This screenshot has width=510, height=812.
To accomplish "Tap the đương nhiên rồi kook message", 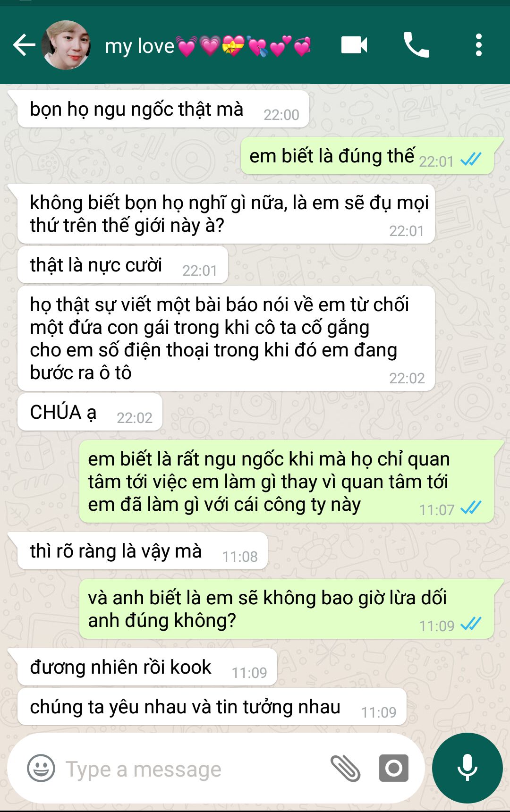I will [x=147, y=667].
